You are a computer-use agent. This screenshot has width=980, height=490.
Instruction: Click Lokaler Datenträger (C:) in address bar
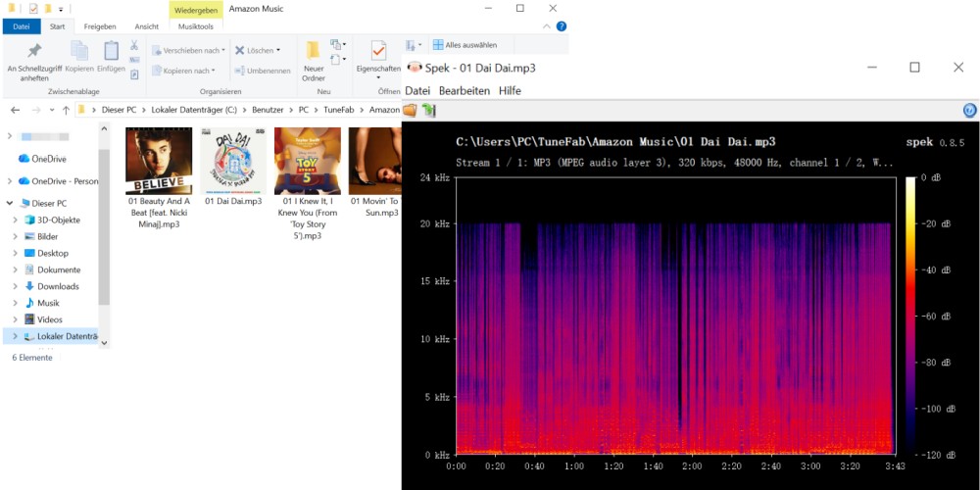[x=194, y=110]
